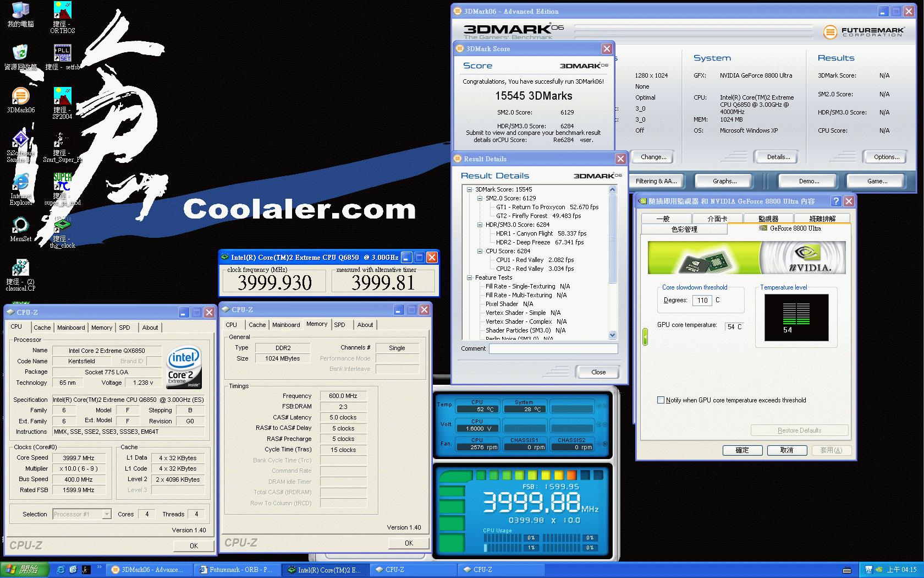The image size is (924, 578).
Task: Click the Graphs... button in 3DMark06
Action: point(724,181)
